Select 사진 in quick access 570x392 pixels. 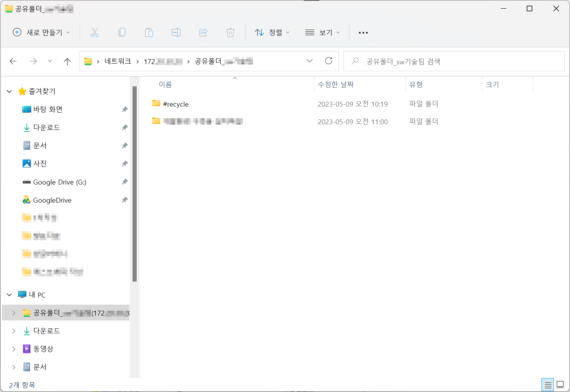pos(40,164)
